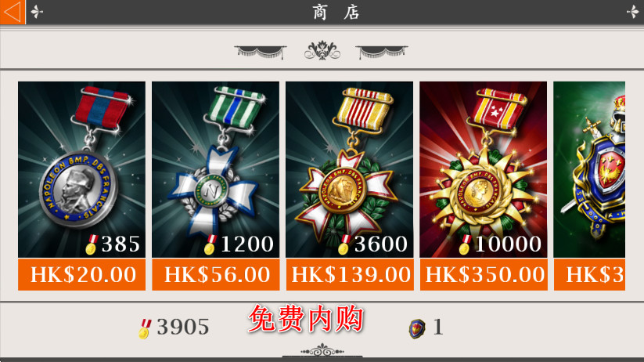Select the golden sunburst 10000 medal pack
Image resolution: width=644 pixels, height=362 pixels.
pos(484,169)
